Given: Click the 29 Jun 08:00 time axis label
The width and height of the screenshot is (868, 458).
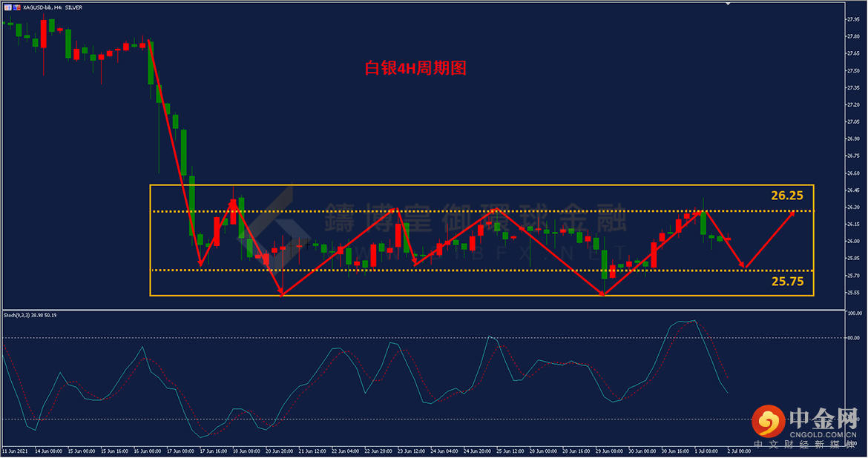Looking at the screenshot, I should point(610,451).
